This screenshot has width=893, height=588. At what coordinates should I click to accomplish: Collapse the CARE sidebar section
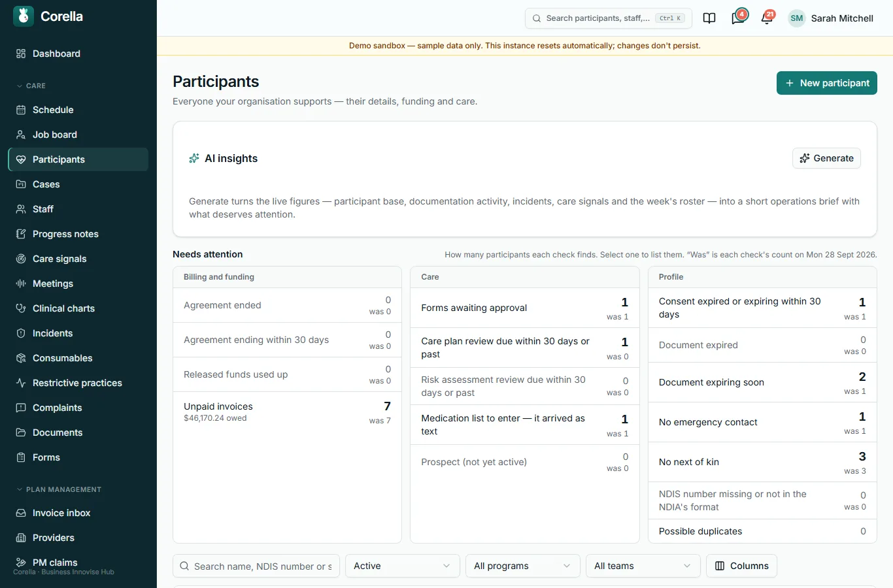pos(31,86)
